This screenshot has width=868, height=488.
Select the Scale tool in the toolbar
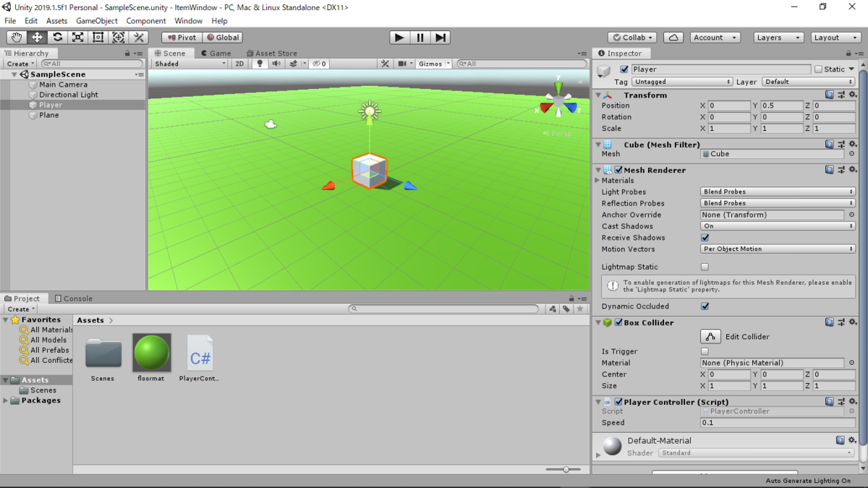coord(77,38)
